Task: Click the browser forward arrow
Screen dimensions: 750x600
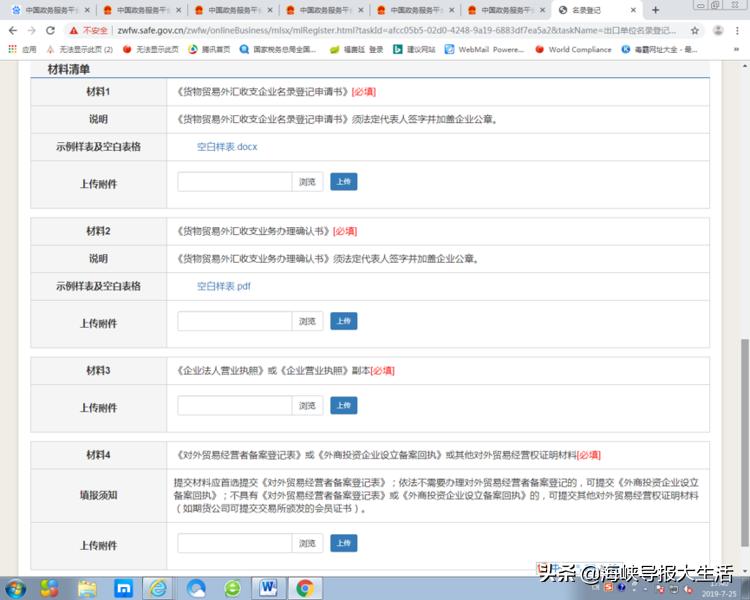Action: (x=32, y=31)
